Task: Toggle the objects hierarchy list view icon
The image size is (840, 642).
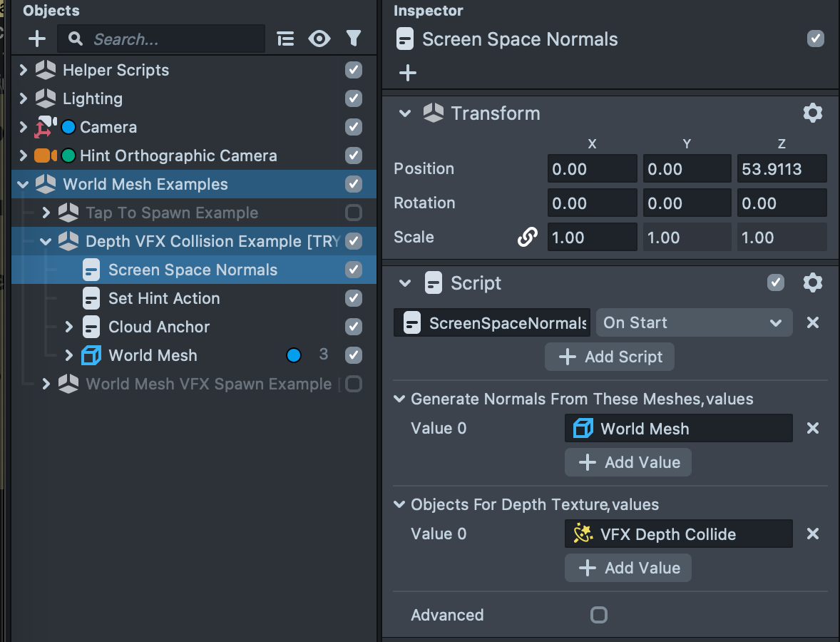Action: pyautogui.click(x=285, y=39)
